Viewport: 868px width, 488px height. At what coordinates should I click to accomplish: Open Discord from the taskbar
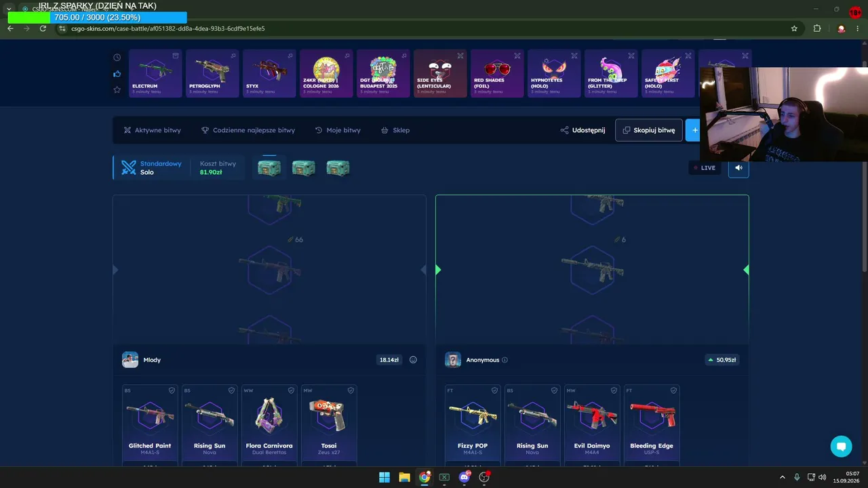pyautogui.click(x=465, y=477)
